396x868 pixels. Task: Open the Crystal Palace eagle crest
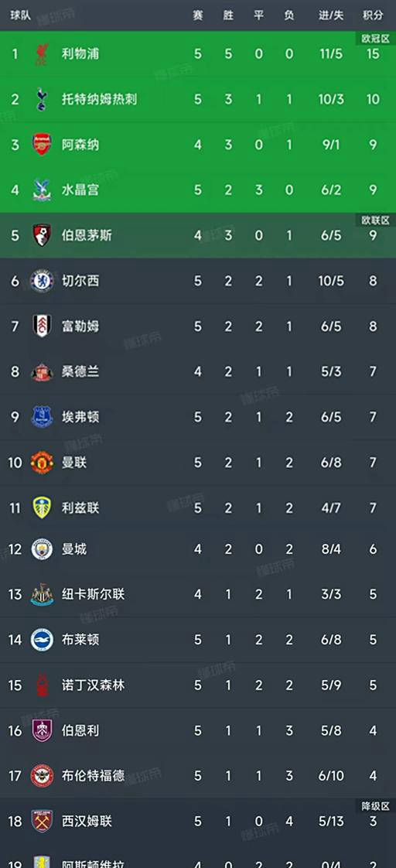pyautogui.click(x=42, y=190)
